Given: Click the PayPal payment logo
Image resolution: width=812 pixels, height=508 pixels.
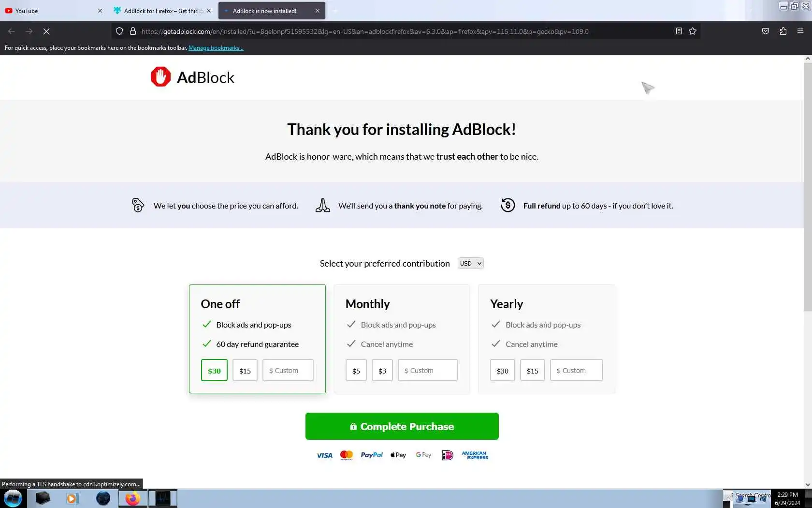Looking at the screenshot, I should [372, 455].
